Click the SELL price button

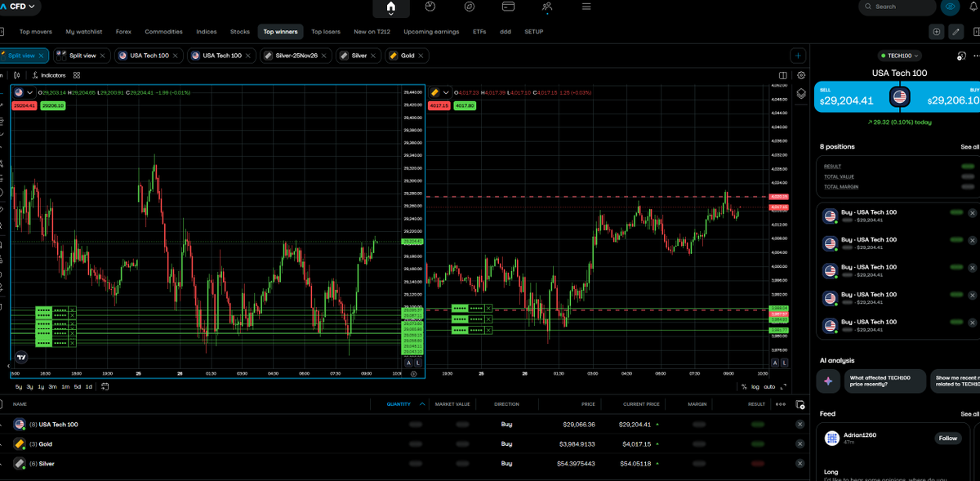point(853,96)
